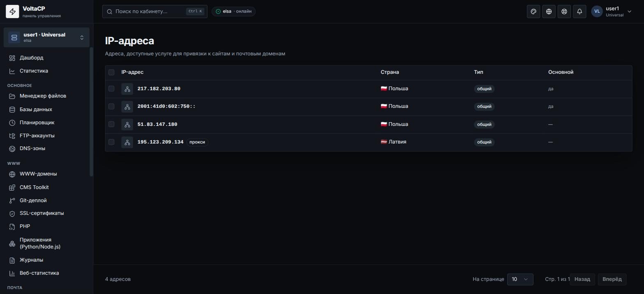The image size is (644, 294).
Task: Click the network icon beside 2001:41d0:602:750::
Action: (127, 107)
